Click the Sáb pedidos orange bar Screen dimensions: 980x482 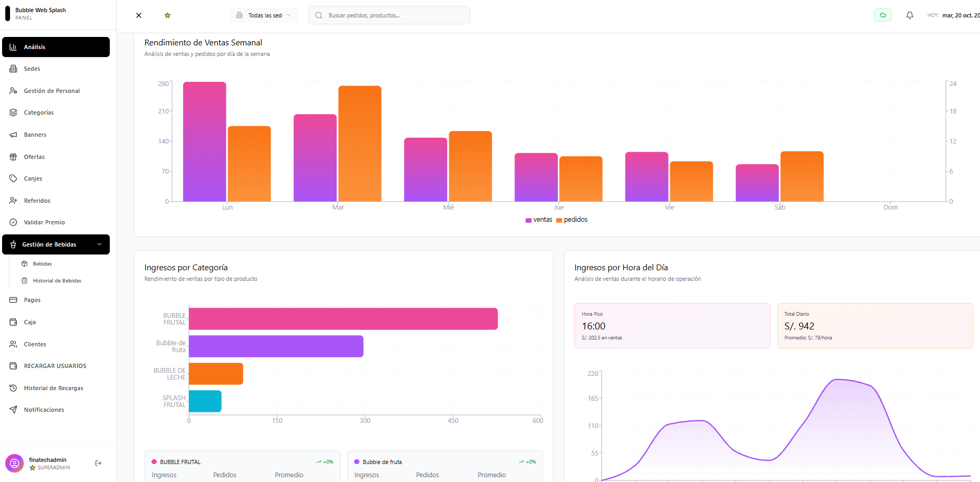click(802, 176)
